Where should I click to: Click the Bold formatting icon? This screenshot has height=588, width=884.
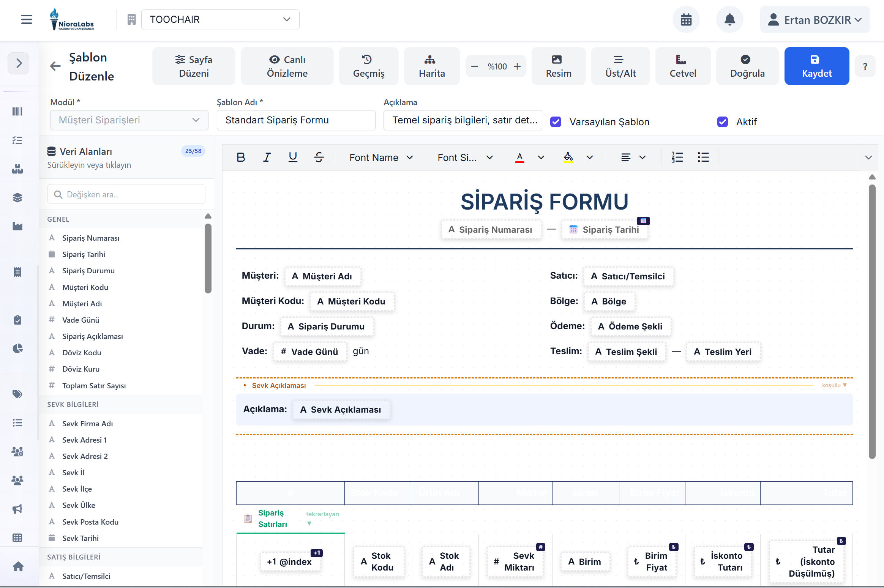coord(241,157)
